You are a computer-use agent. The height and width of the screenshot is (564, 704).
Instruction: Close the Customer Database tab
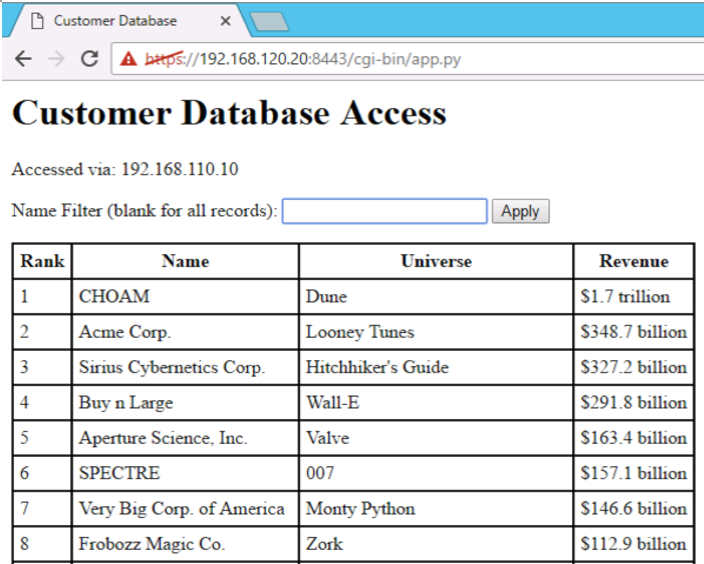(225, 21)
